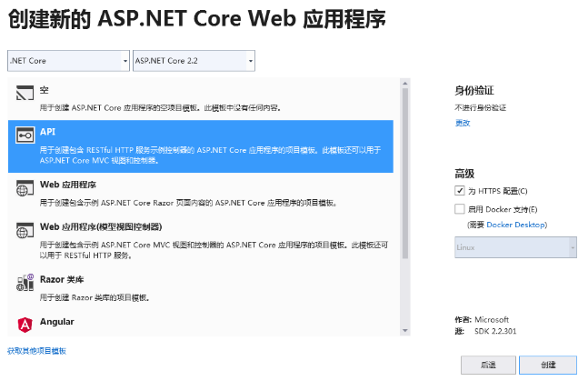Select the Web 应用程序(模型视图控制器) title
The height and width of the screenshot is (381, 588).
(101, 226)
